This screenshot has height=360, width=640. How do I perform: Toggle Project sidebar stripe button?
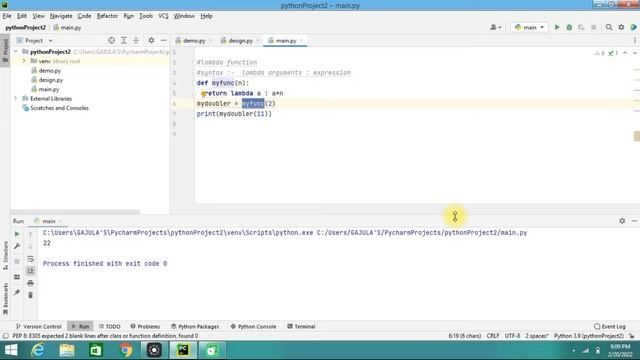tap(5, 51)
